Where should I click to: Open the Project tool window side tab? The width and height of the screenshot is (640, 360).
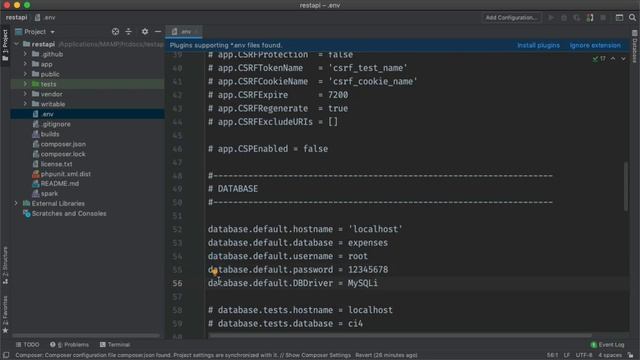coord(5,45)
